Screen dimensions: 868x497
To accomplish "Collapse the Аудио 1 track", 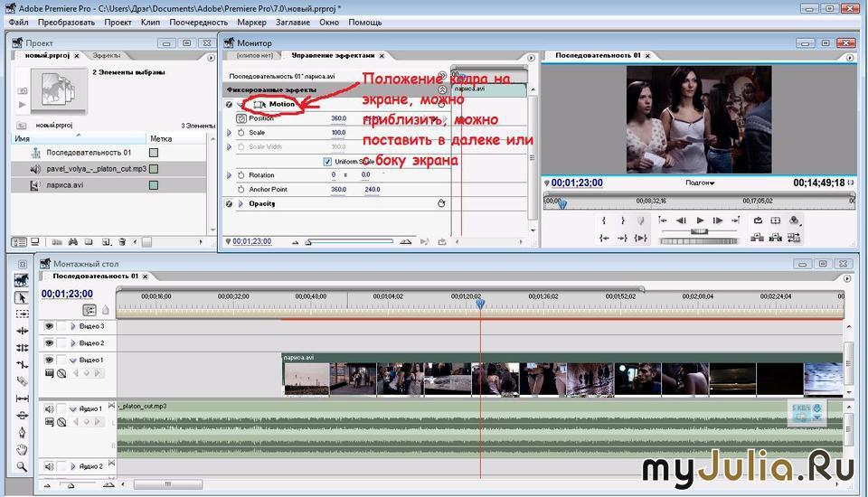I will [x=72, y=409].
